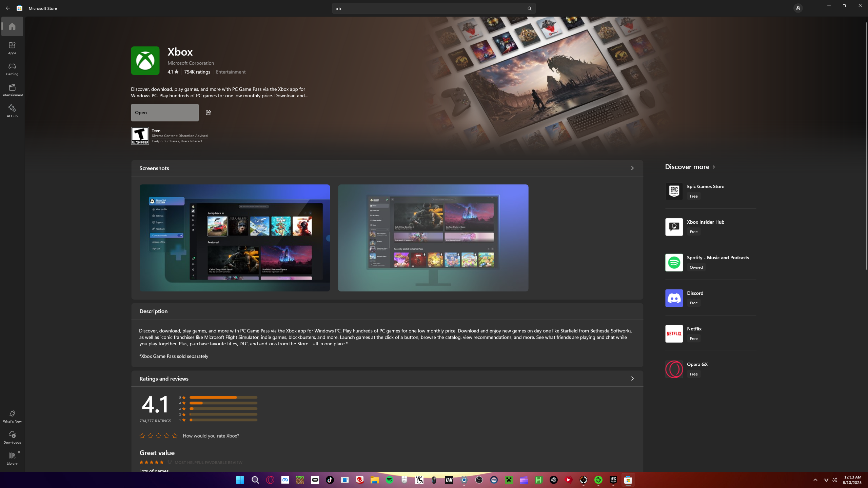Open first Xbox screenshot thumbnail
Viewport: 868px width, 488px height.
[234, 238]
